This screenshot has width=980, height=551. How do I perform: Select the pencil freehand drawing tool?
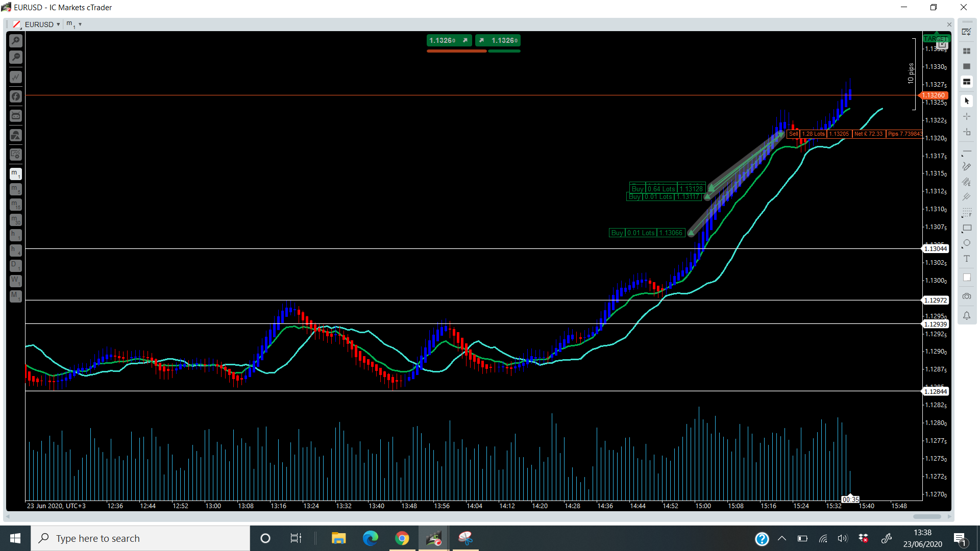tap(967, 166)
